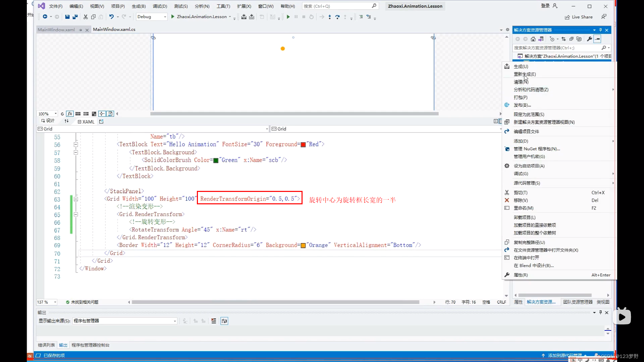Click the sync with active document icon
Image resolution: width=644 pixels, height=362 pixels.
[563, 39]
